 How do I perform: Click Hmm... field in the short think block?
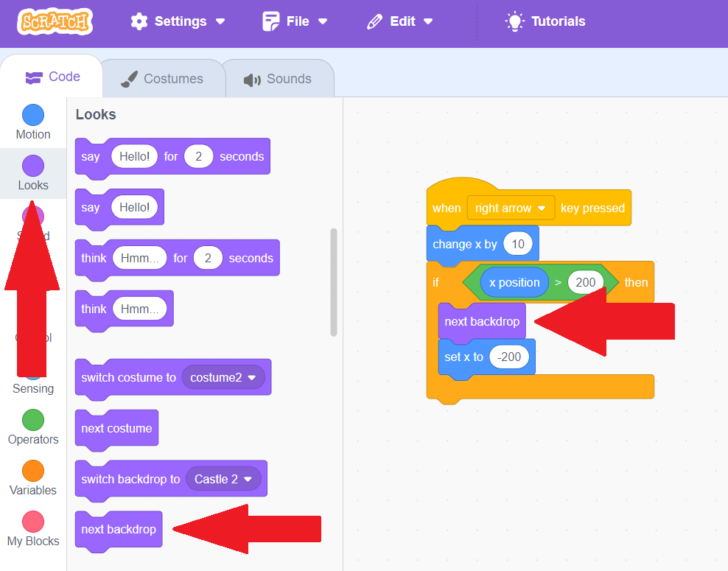tap(140, 309)
